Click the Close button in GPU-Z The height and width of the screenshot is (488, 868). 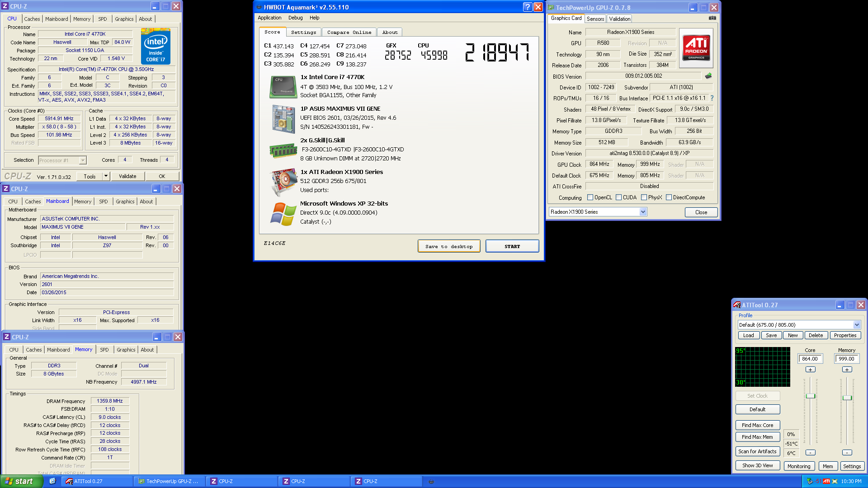coord(701,212)
